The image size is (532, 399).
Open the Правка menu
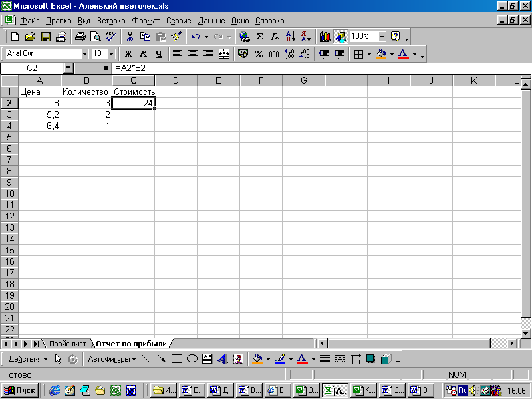(59, 21)
